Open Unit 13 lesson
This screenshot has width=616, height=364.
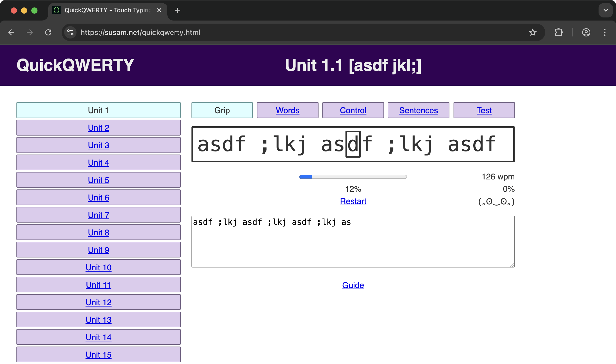99,320
